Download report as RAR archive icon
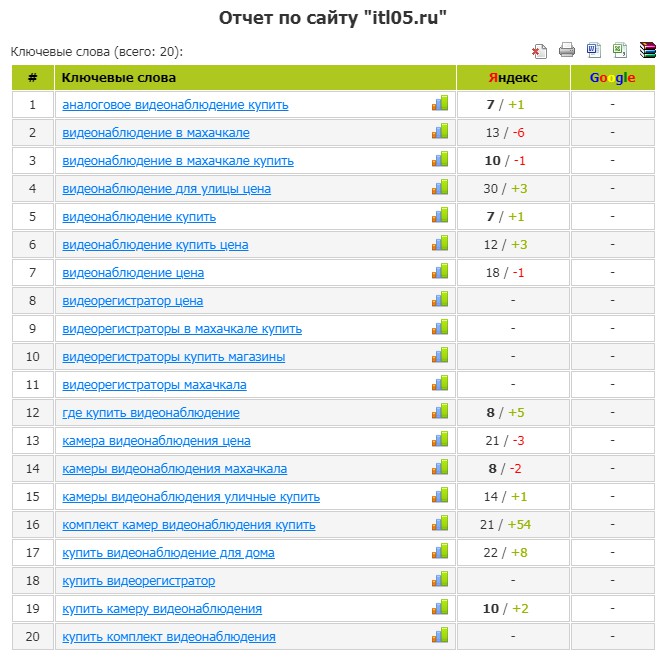Image resolution: width=666 pixels, height=660 pixels. click(648, 50)
